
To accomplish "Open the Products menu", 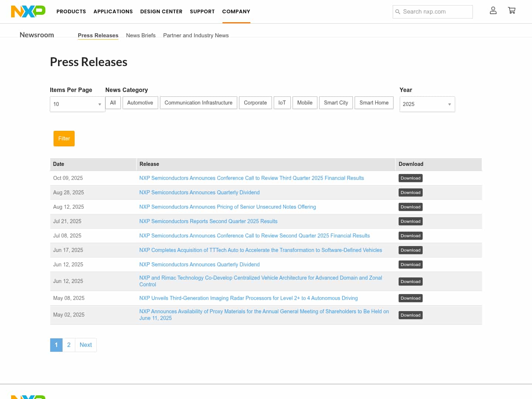I will 71,11.
